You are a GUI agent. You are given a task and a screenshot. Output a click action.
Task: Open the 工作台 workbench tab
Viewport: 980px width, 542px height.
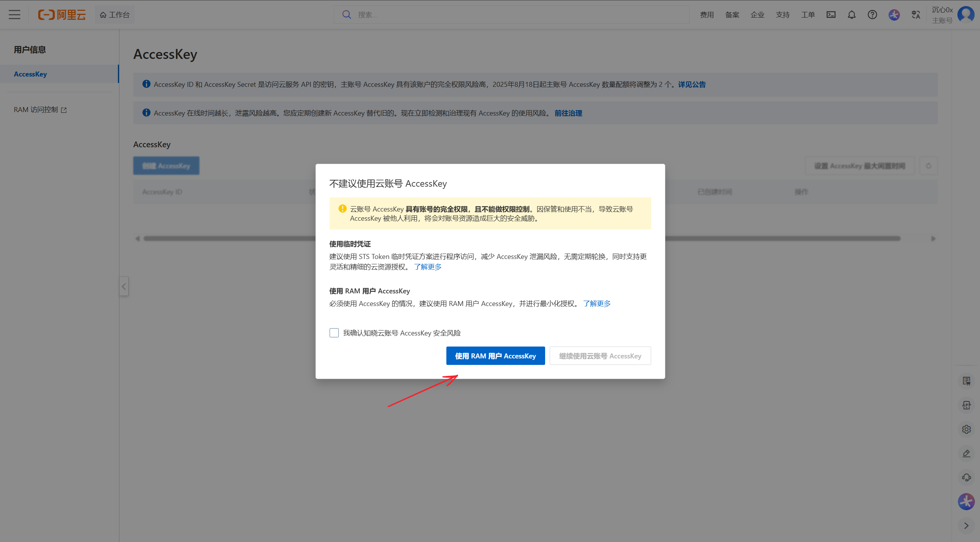pyautogui.click(x=115, y=15)
